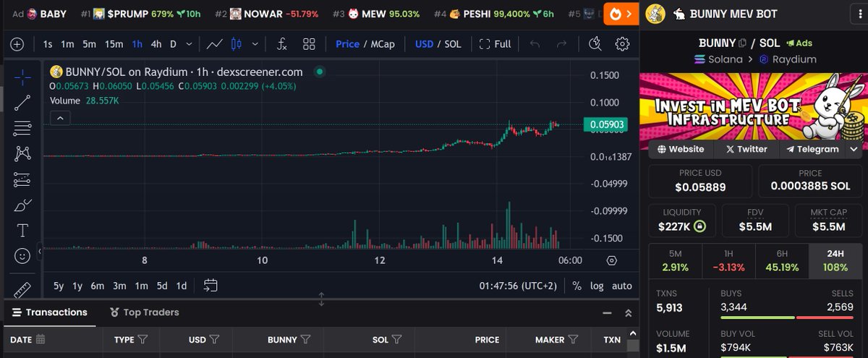Screen dimensions: 868x358
Task: Open the Fibonacci retracement tool
Action: 22,129
